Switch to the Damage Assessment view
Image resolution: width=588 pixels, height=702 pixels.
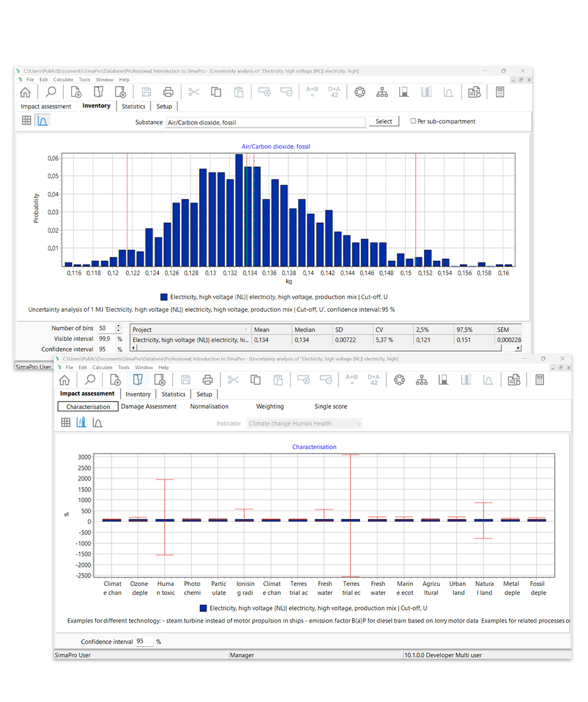tap(149, 407)
